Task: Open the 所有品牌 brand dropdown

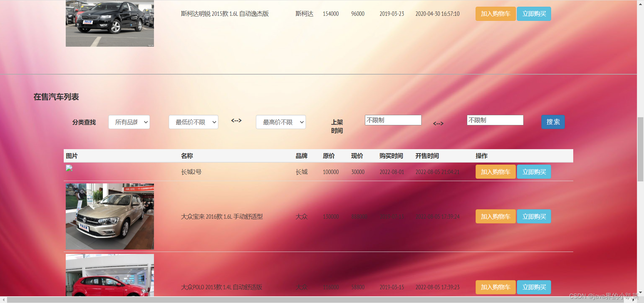Action: tap(129, 122)
